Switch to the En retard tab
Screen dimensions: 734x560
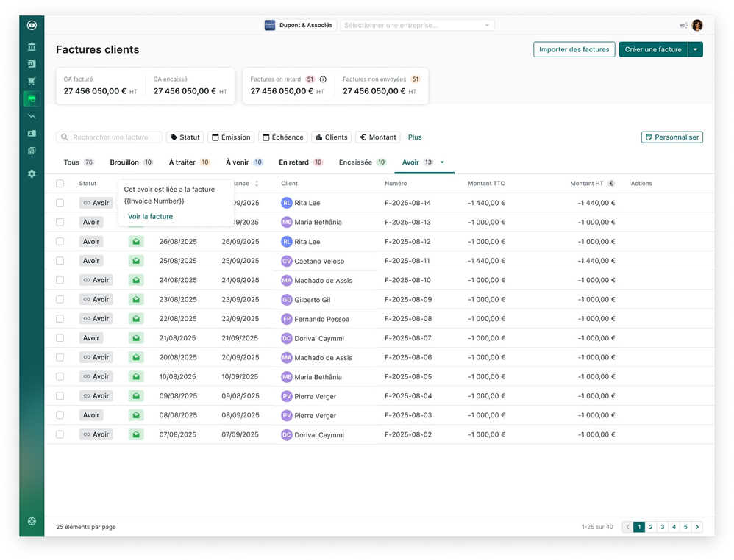point(293,162)
